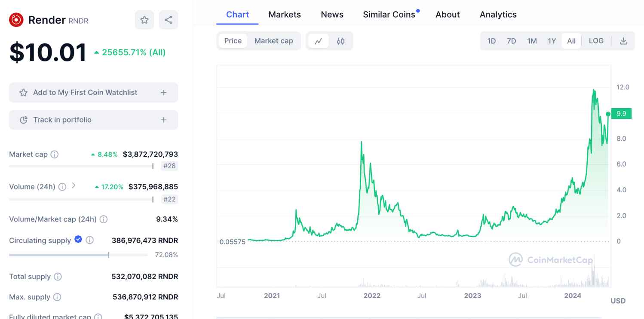The height and width of the screenshot is (319, 644).
Task: Set chart range to 1D
Action: click(x=491, y=41)
